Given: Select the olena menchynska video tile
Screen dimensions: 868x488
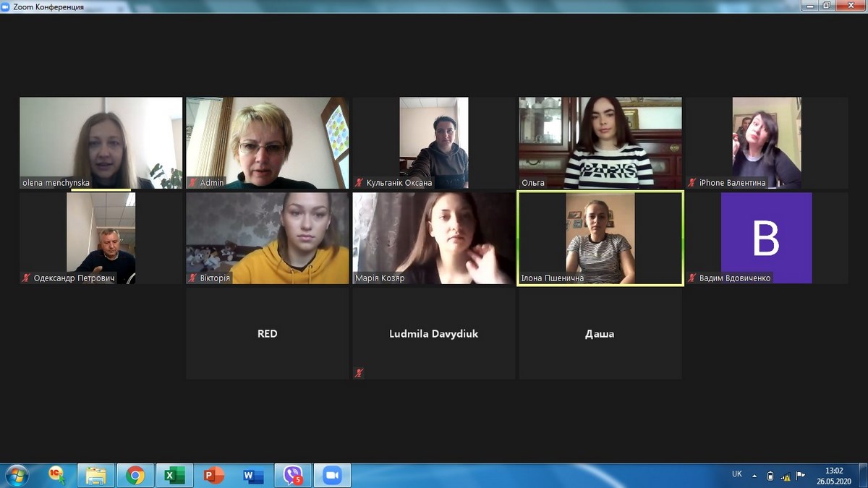Looking at the screenshot, I should pos(101,142).
